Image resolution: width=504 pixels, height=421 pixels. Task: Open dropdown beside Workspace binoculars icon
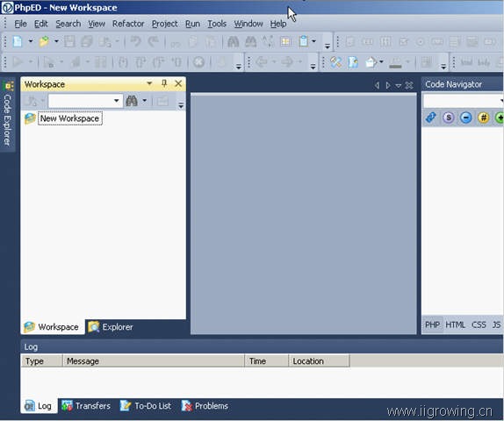coord(145,101)
